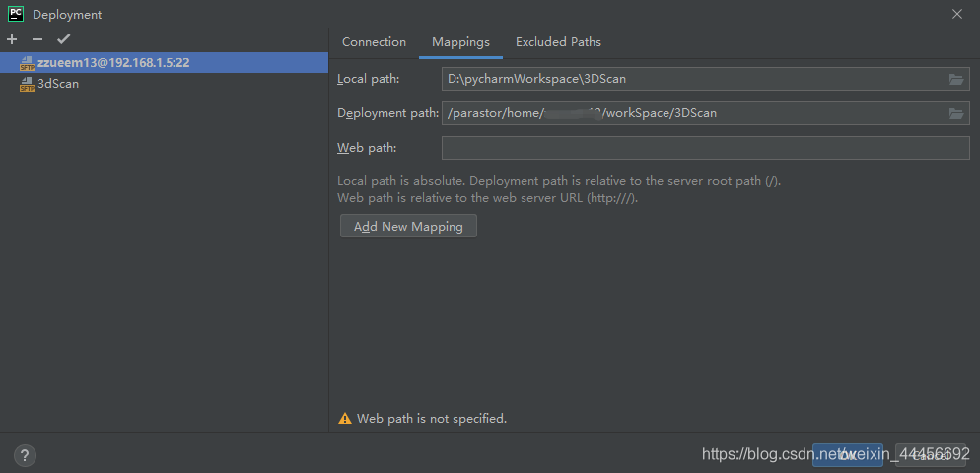Open help with the question mark button
Viewport: 980px width, 473px height.
[x=25, y=455]
